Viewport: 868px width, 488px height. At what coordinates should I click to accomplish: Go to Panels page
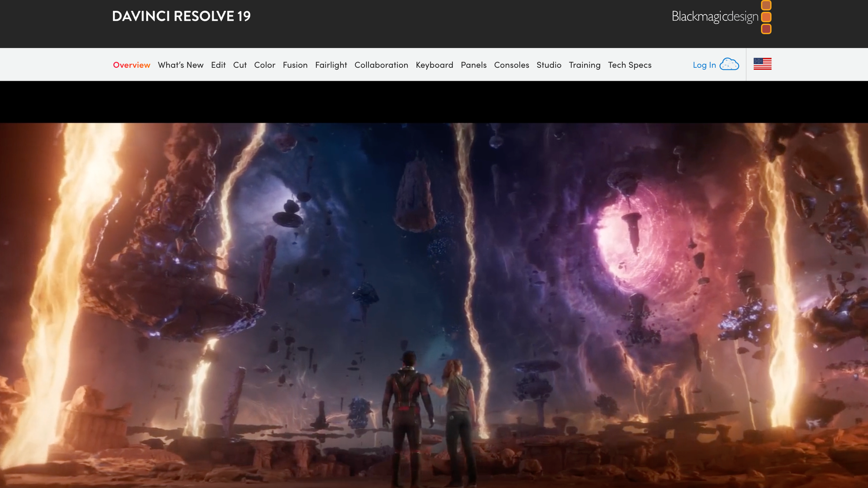click(x=473, y=65)
